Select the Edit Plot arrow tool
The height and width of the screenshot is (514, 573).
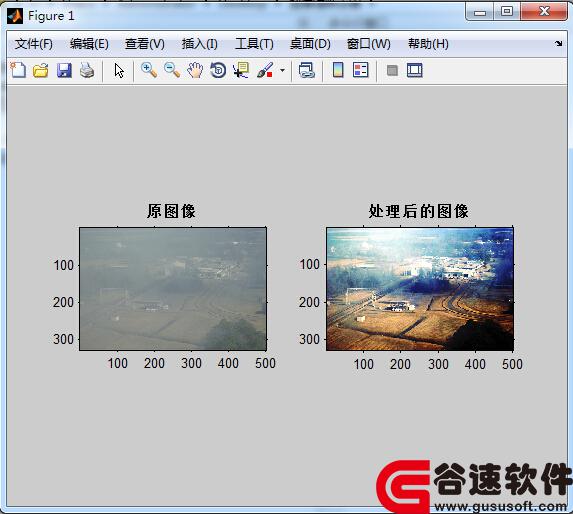[119, 71]
